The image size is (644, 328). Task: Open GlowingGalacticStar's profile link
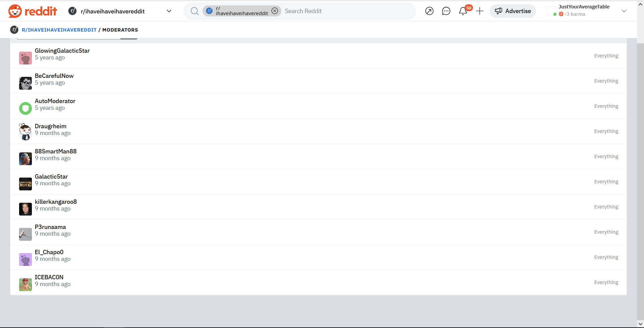62,51
